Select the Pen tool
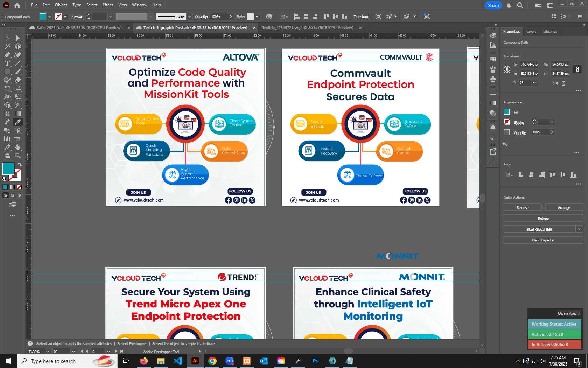Screen dimensions: 588x368 point(7,55)
